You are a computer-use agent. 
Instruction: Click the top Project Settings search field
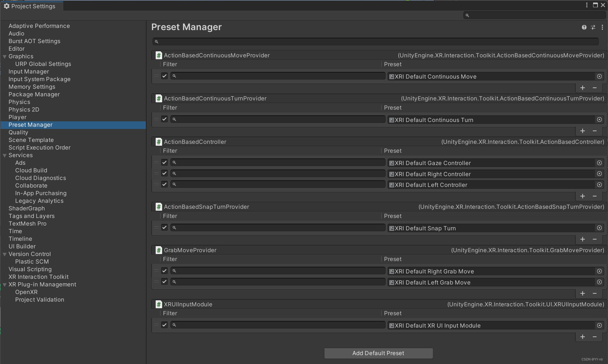[x=535, y=15]
